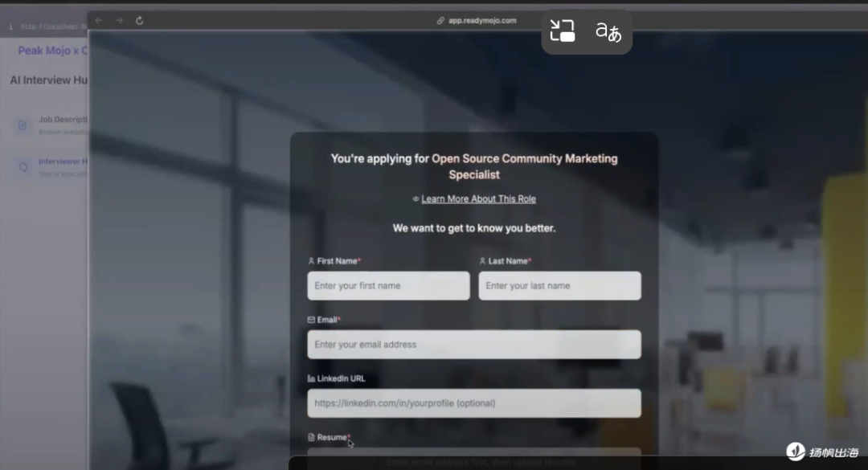Image resolution: width=868 pixels, height=470 pixels.
Task: Click the Interviewer item in background sidebar
Action: coord(51,166)
